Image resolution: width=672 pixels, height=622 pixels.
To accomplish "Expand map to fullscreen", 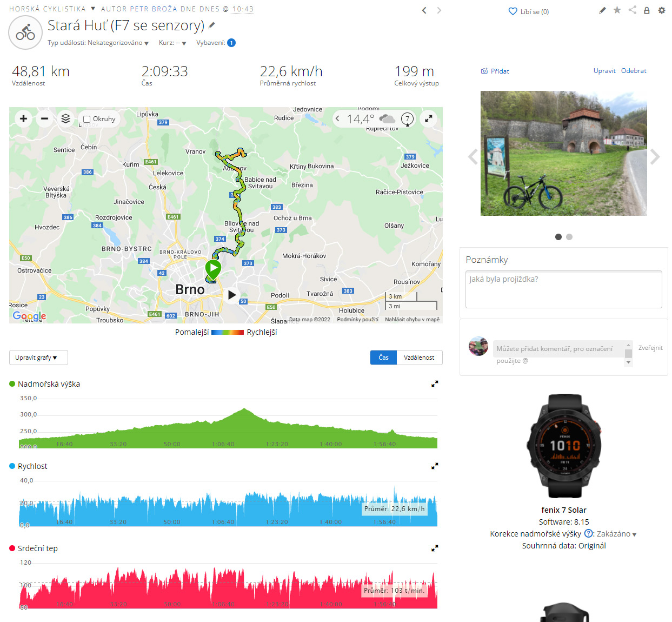I will tap(429, 118).
